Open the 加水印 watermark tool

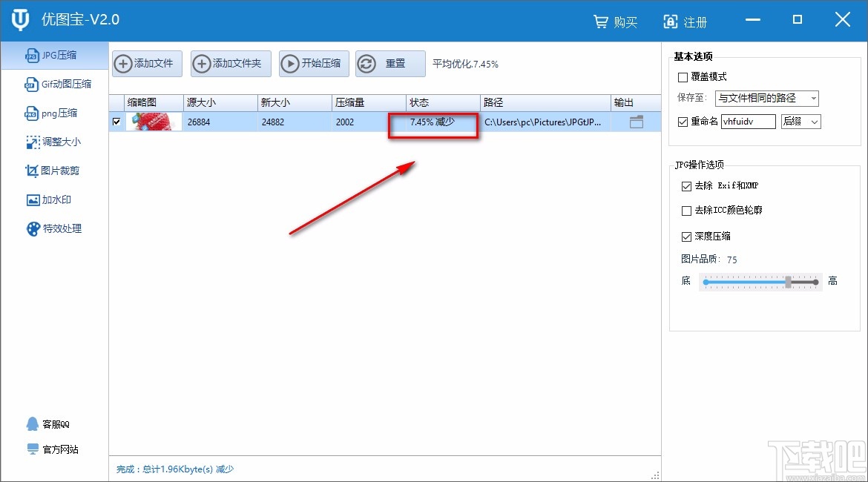coord(49,199)
